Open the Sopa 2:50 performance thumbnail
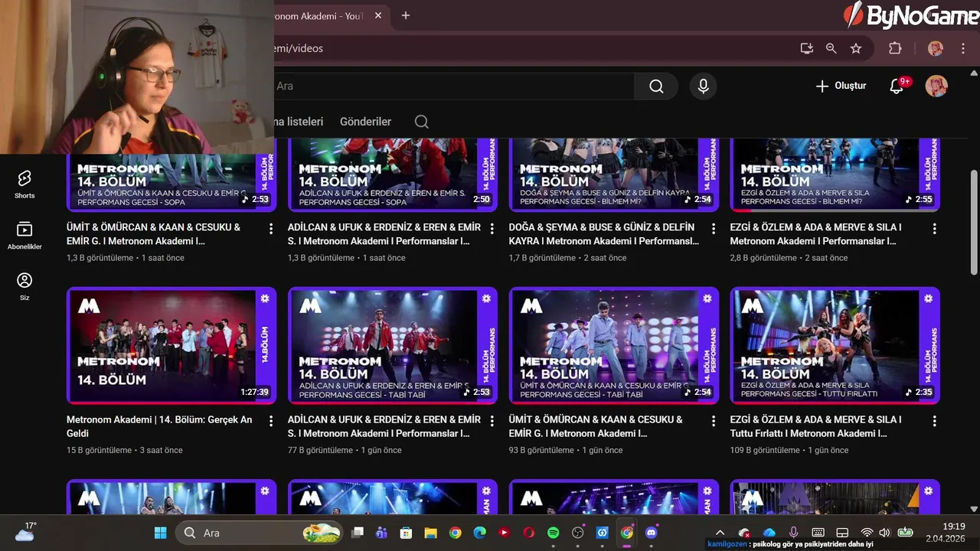The height and width of the screenshot is (551, 980). coord(393,174)
